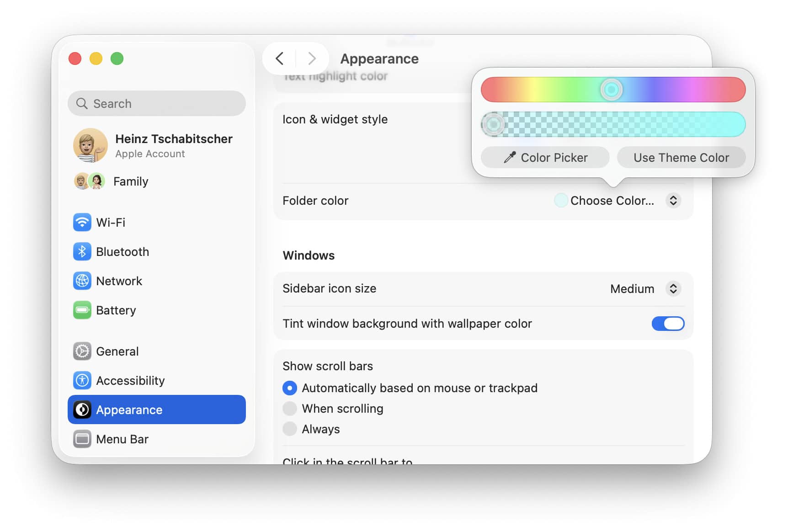
Task: Select 'Always' show scroll bars option
Action: [x=290, y=429]
